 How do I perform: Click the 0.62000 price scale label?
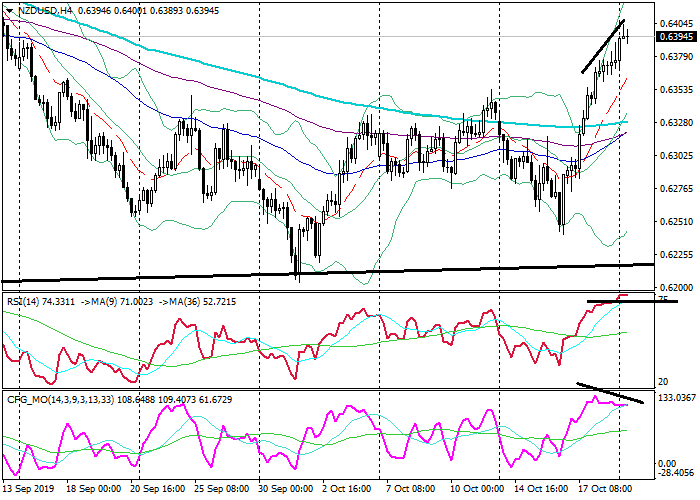[x=674, y=286]
